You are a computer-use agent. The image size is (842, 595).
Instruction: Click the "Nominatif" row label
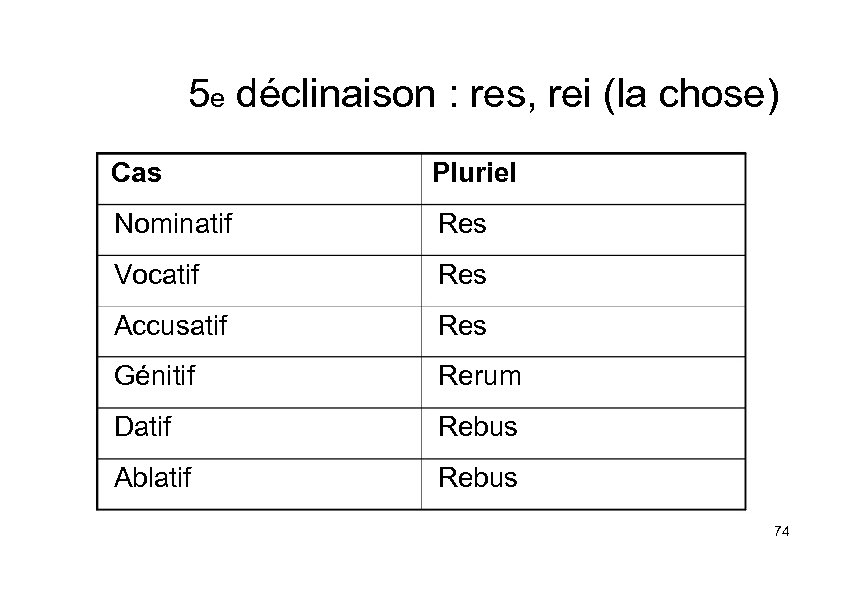tap(172, 224)
